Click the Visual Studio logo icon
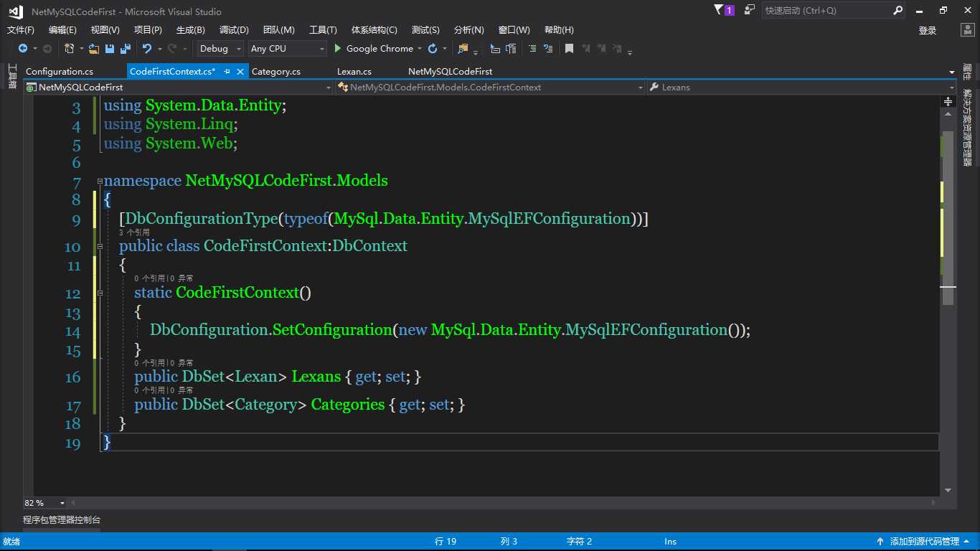The width and height of the screenshot is (980, 551). pyautogui.click(x=14, y=11)
